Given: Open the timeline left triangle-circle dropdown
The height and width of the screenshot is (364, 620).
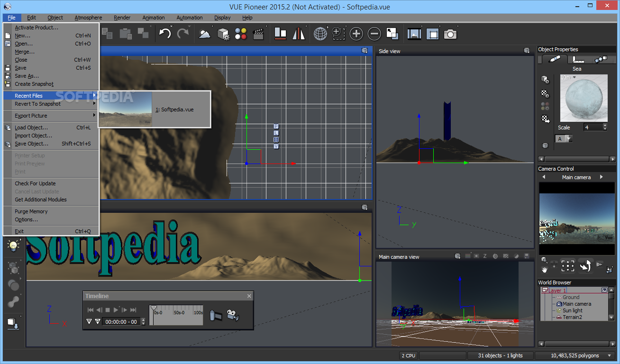Looking at the screenshot, I should point(89,321).
